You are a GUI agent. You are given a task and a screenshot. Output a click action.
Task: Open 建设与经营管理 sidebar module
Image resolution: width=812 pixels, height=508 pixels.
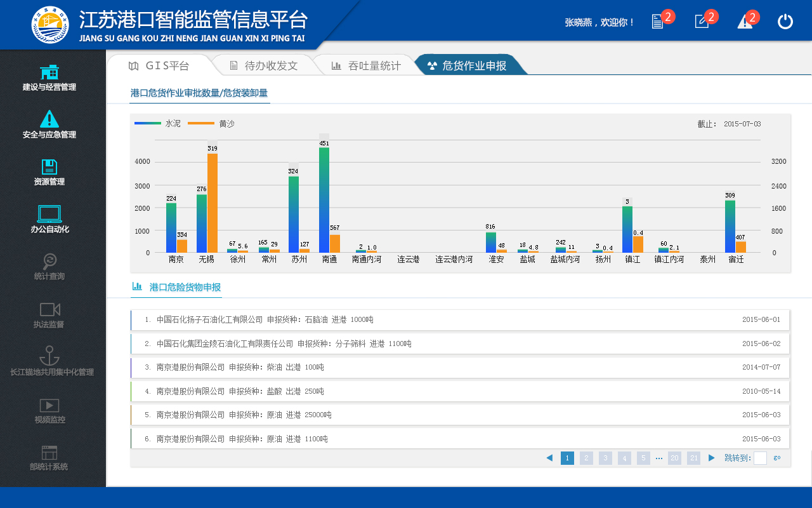tap(49, 77)
